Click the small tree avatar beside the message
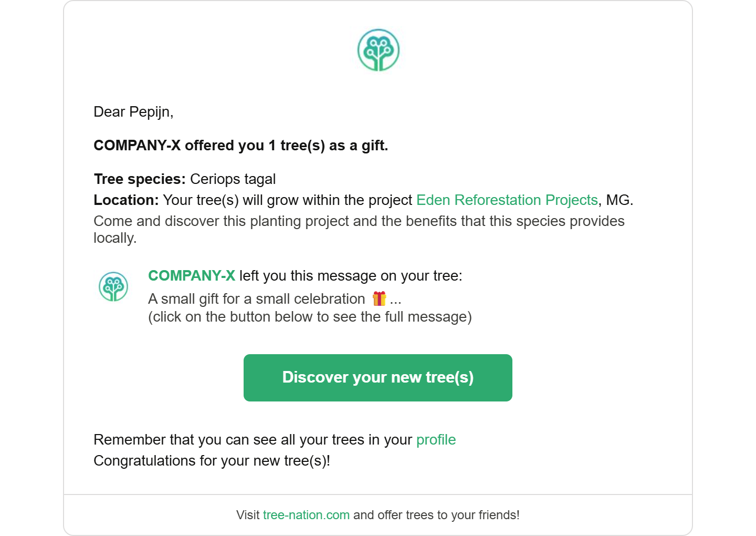The width and height of the screenshot is (756, 536). click(x=113, y=286)
